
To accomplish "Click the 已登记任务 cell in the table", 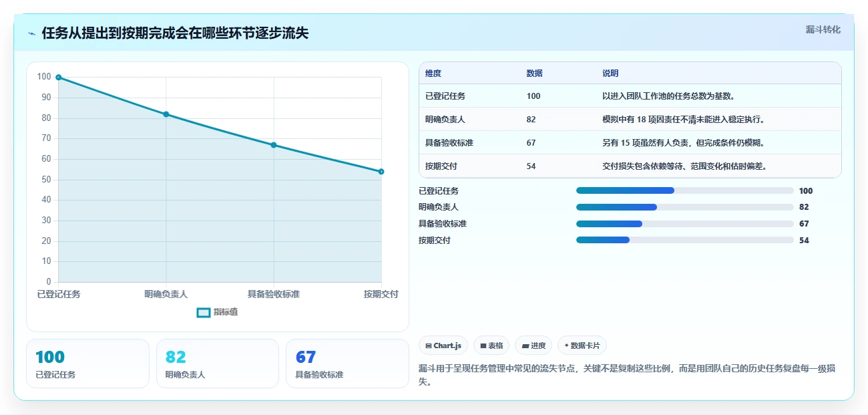I will [x=445, y=96].
